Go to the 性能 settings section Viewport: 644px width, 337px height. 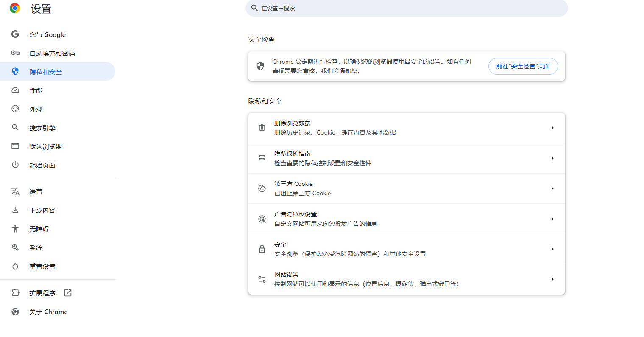(58, 90)
